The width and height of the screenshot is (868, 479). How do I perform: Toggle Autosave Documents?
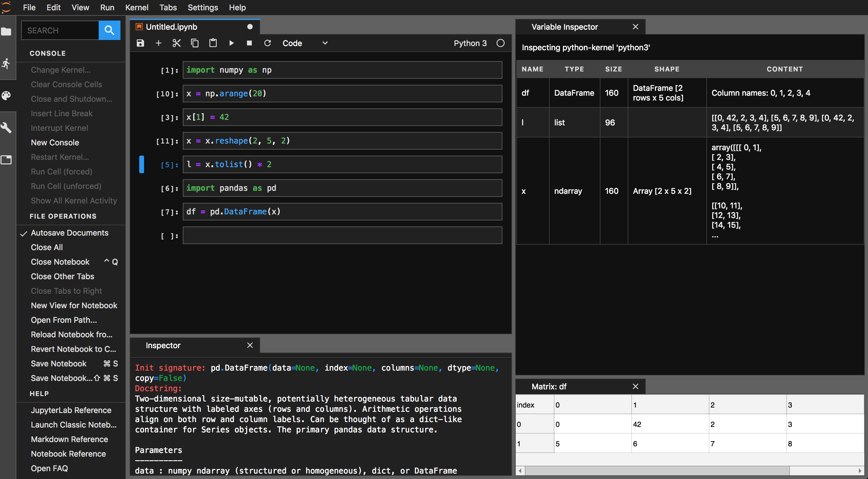tap(69, 233)
